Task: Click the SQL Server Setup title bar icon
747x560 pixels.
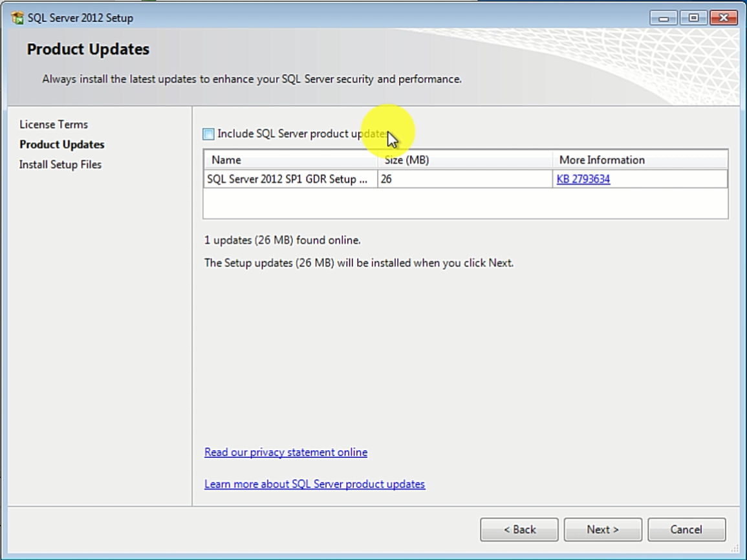Action: 17,18
